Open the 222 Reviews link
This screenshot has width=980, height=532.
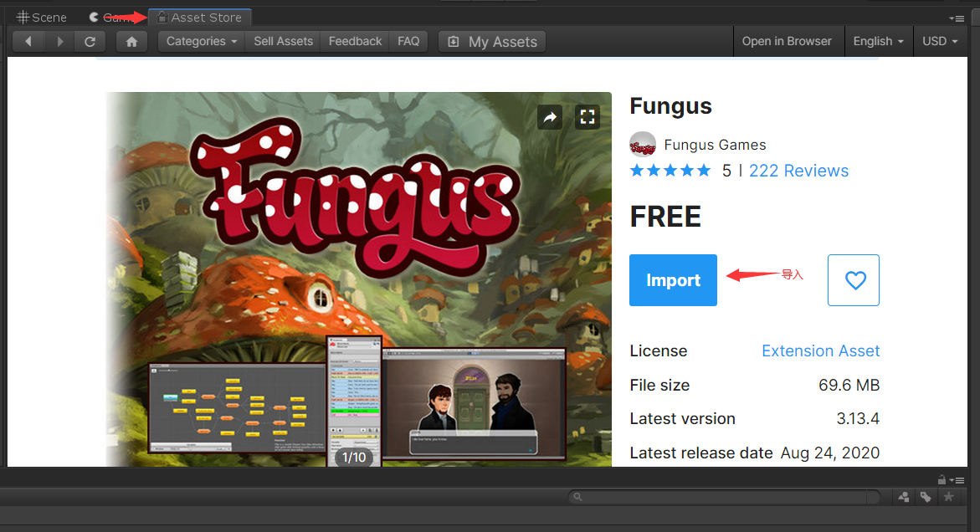[x=798, y=171]
